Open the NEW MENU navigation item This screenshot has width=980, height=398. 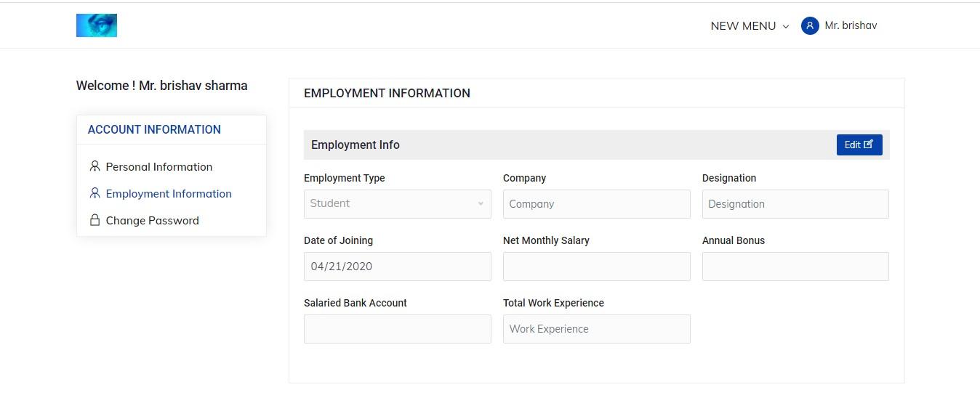point(750,26)
